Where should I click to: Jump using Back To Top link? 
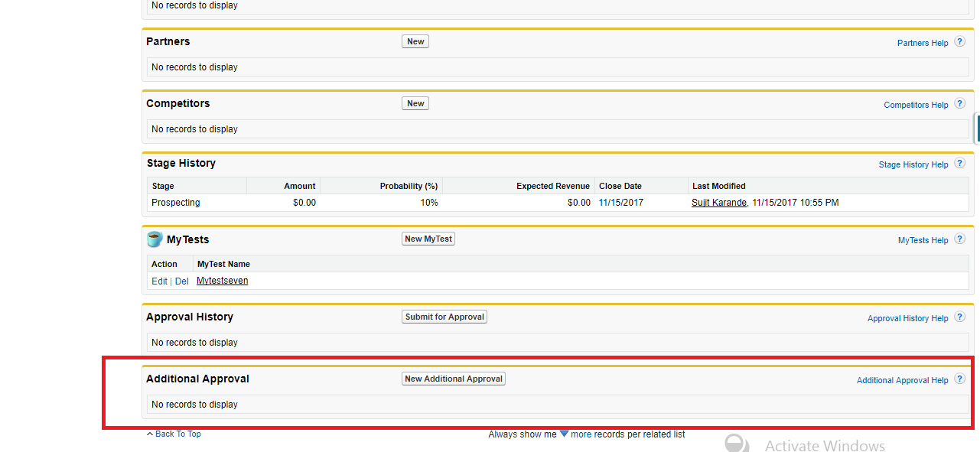click(177, 434)
